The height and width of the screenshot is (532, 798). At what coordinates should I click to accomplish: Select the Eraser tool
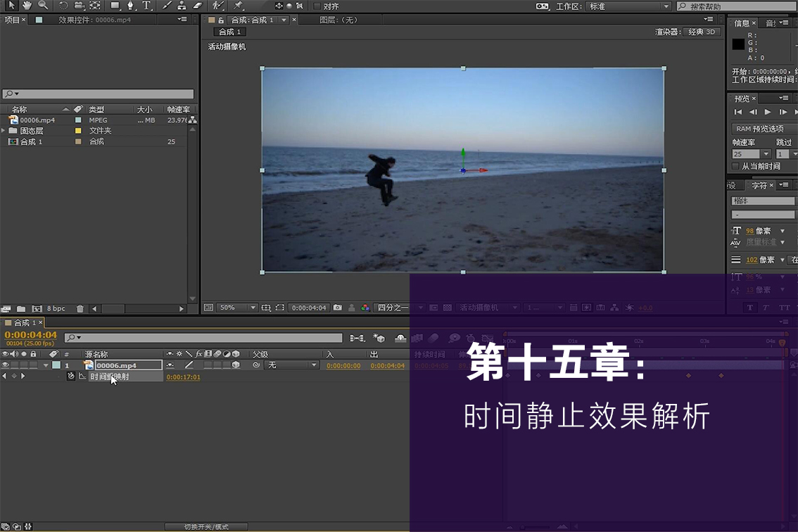pyautogui.click(x=198, y=6)
